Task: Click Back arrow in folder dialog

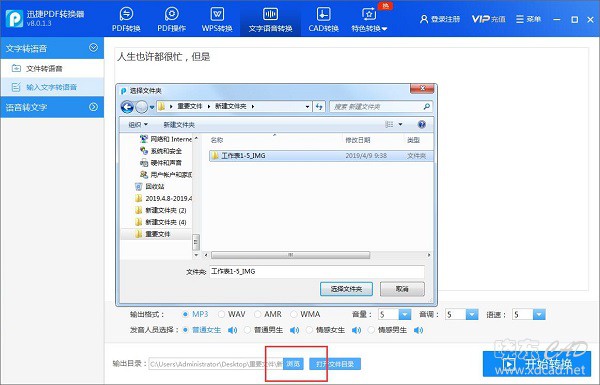Action: [127, 107]
